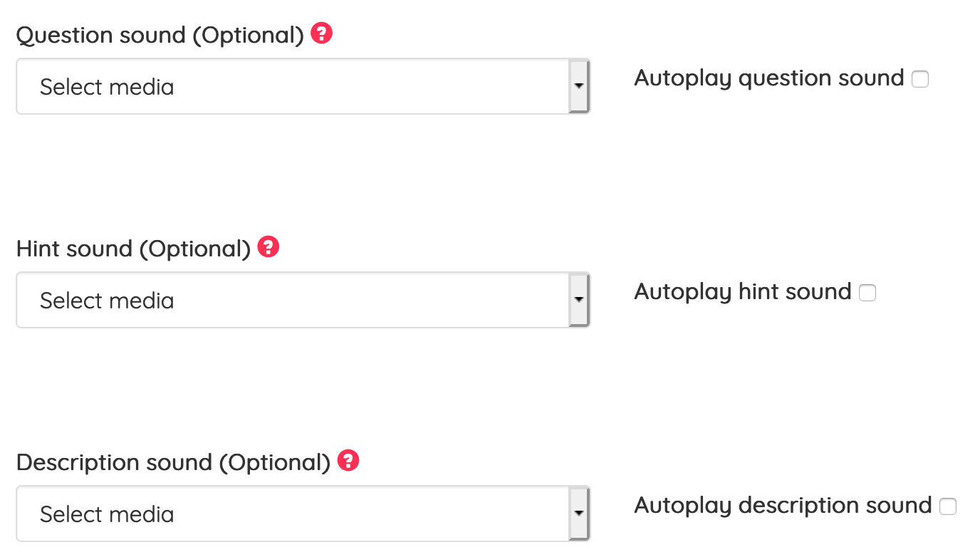Click the help icon beside Description sound
Image resolution: width=980 pixels, height=557 pixels.
pyautogui.click(x=348, y=461)
